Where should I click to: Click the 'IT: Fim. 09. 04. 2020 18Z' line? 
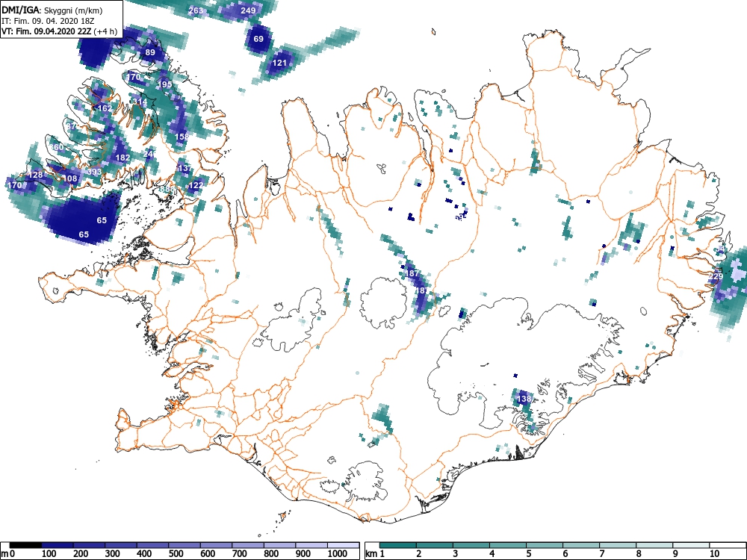pos(48,22)
